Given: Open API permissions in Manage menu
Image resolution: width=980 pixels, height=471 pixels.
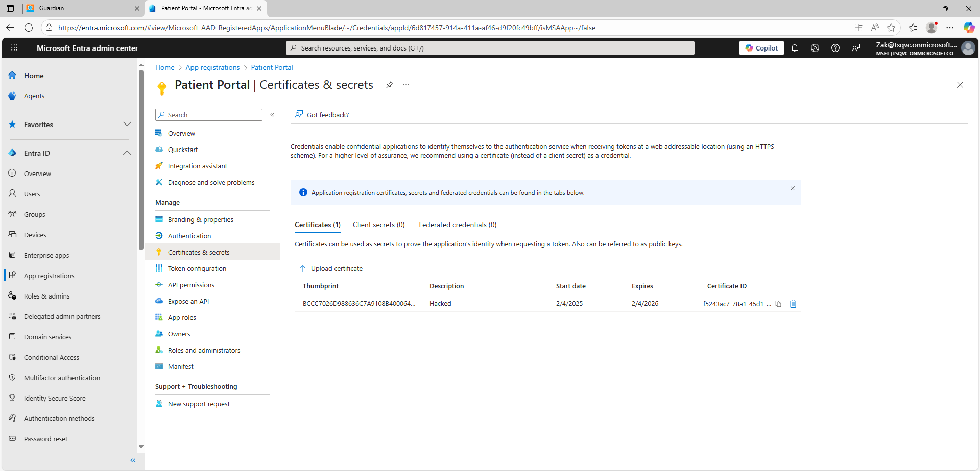Looking at the screenshot, I should [191, 285].
